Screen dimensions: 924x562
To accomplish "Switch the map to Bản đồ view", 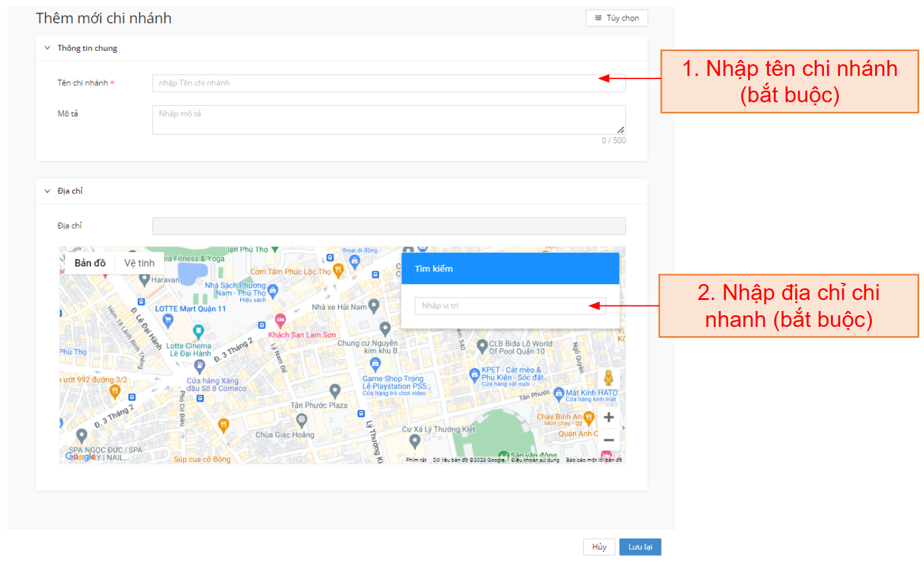I will [x=90, y=263].
